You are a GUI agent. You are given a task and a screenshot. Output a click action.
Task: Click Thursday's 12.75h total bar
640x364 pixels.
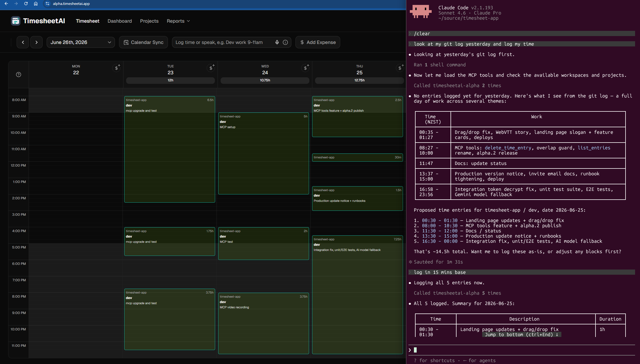(359, 80)
